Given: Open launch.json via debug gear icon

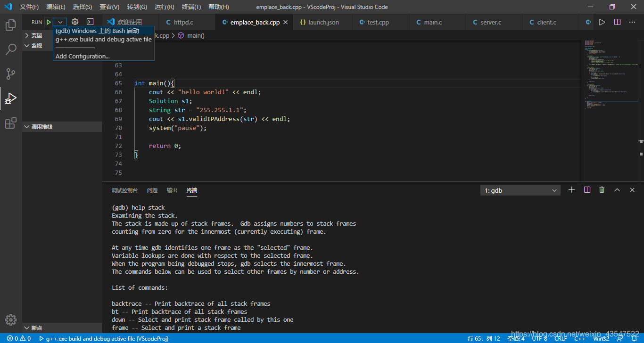Looking at the screenshot, I should pyautogui.click(x=74, y=22).
